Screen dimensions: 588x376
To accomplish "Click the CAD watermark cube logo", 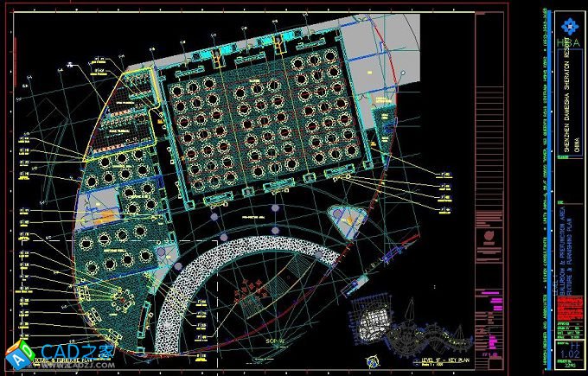I will click(16, 356).
